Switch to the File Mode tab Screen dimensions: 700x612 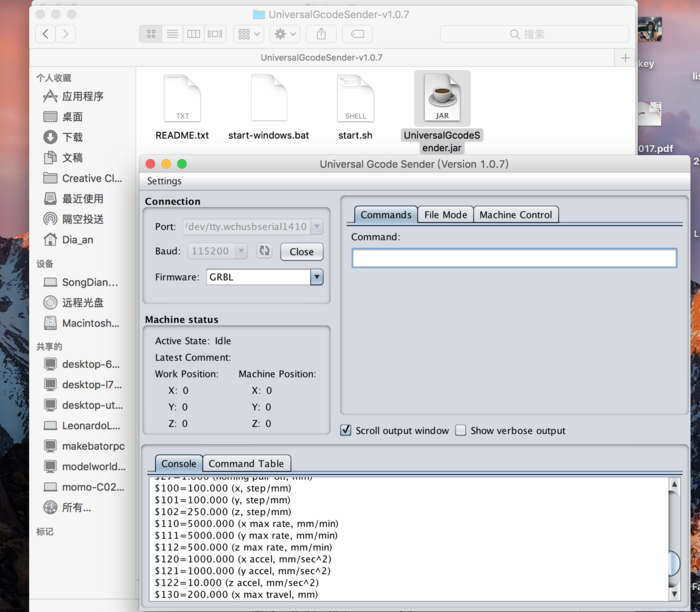pos(446,215)
